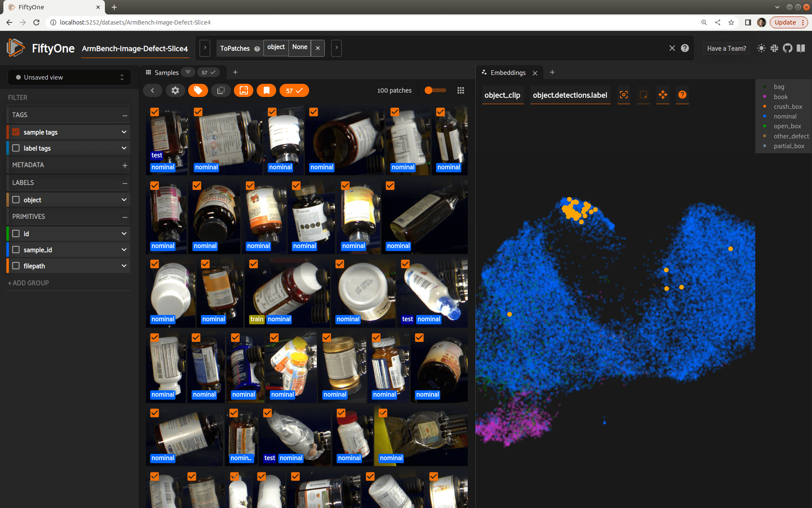This screenshot has height=508, width=812.
Task: Click the Have a Team? button
Action: click(726, 48)
